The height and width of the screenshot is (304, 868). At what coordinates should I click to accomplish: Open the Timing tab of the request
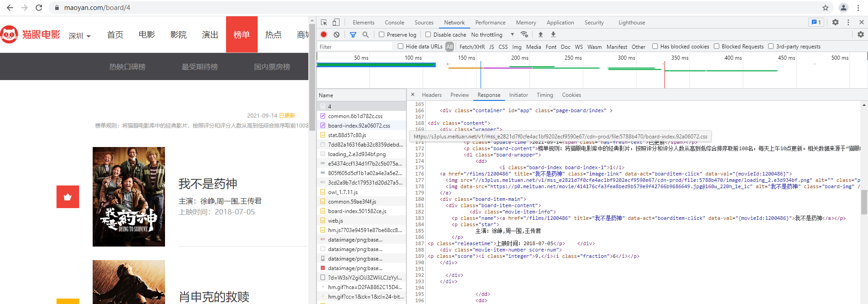click(545, 95)
